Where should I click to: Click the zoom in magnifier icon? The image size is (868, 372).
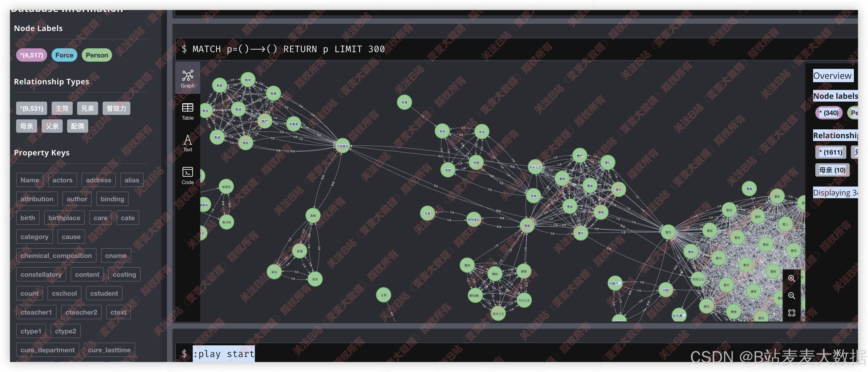pyautogui.click(x=791, y=278)
